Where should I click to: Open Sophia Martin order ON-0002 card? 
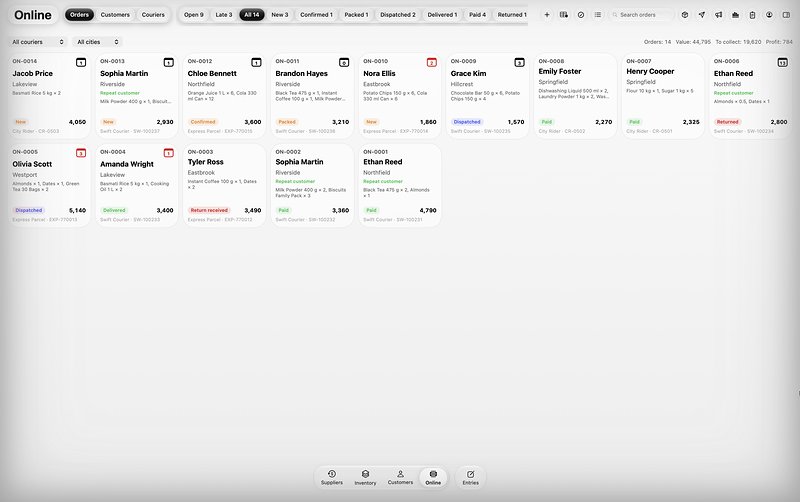[312, 185]
